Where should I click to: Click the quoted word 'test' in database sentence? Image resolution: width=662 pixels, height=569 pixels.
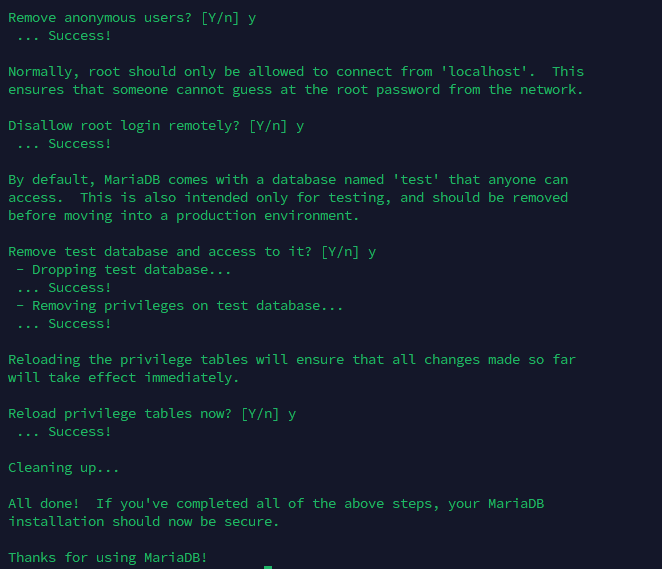point(416,180)
